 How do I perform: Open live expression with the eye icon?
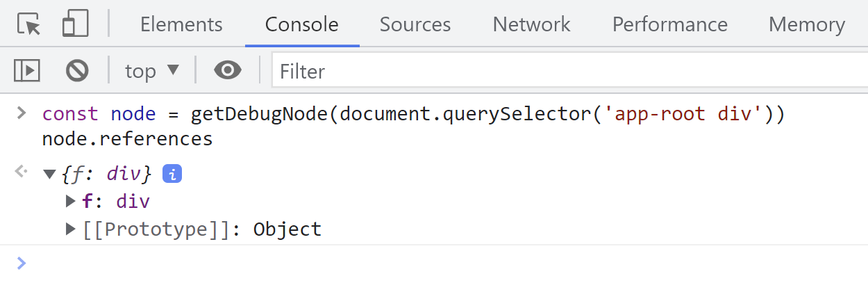(x=227, y=70)
